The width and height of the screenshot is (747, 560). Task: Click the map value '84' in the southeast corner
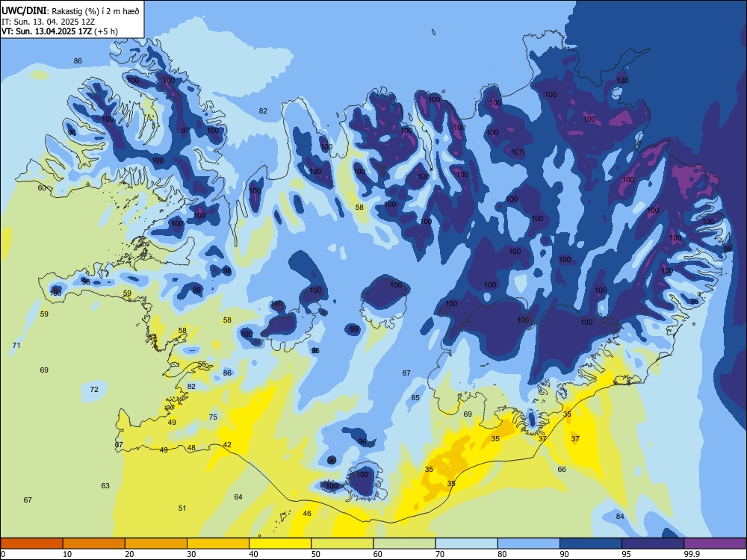620,517
